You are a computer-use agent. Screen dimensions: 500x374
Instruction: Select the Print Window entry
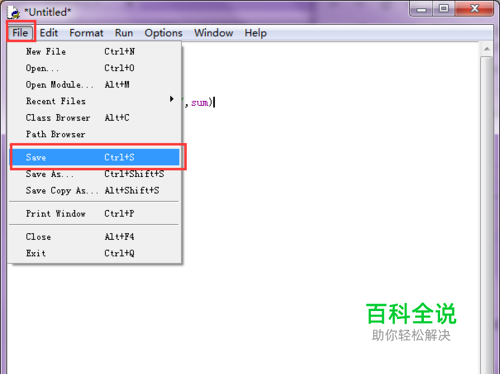pyautogui.click(x=95, y=213)
